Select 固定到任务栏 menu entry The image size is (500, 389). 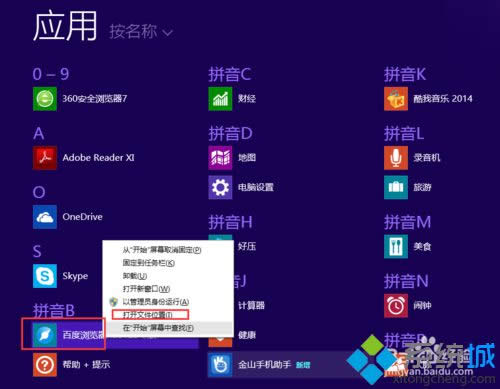149,263
